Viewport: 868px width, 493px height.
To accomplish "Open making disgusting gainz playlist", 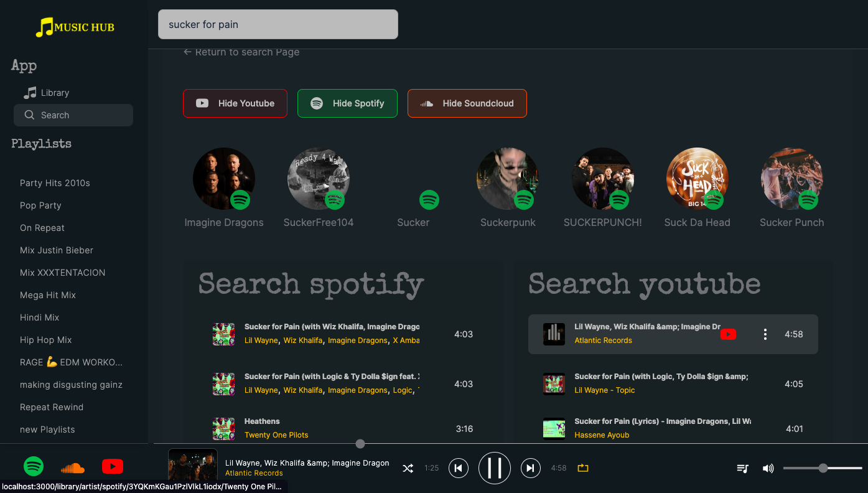I will click(71, 385).
